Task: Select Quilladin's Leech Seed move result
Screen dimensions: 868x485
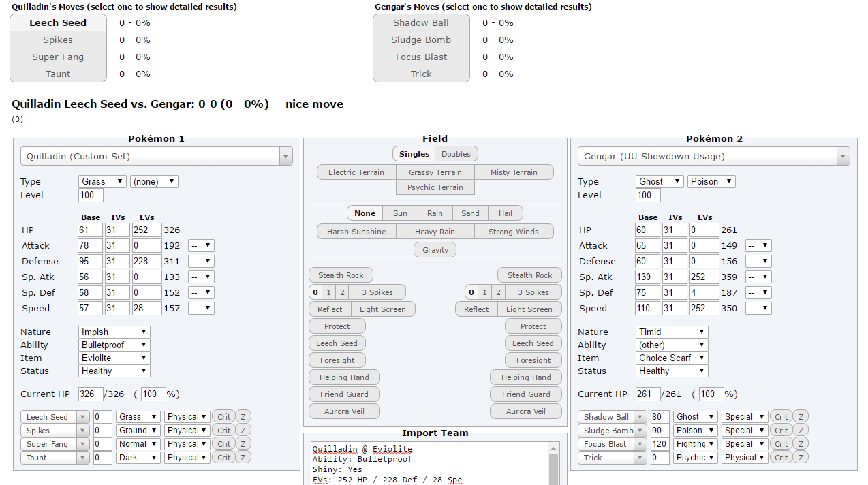Action: coord(58,22)
